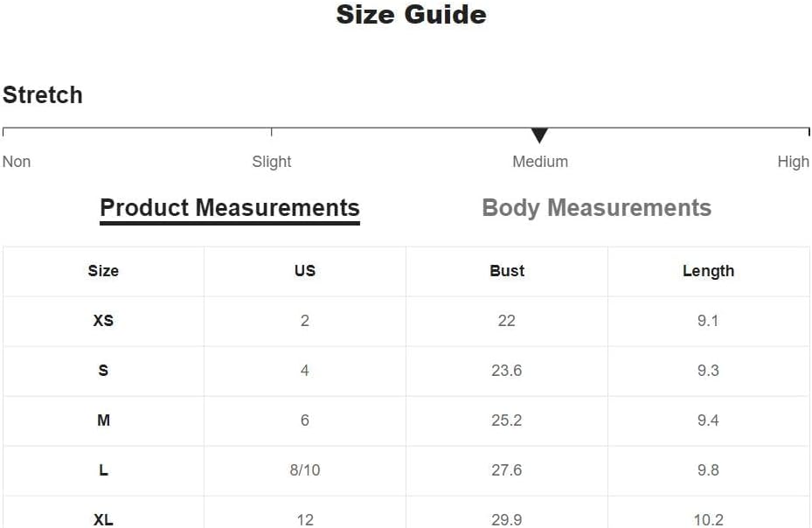Click the Bust column header
Screen dimensions: 812x528
507,271
